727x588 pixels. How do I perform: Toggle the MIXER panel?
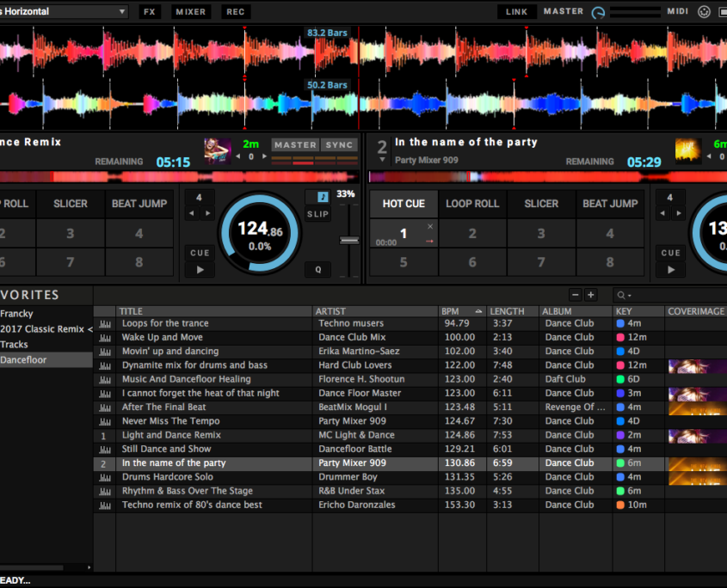click(190, 11)
